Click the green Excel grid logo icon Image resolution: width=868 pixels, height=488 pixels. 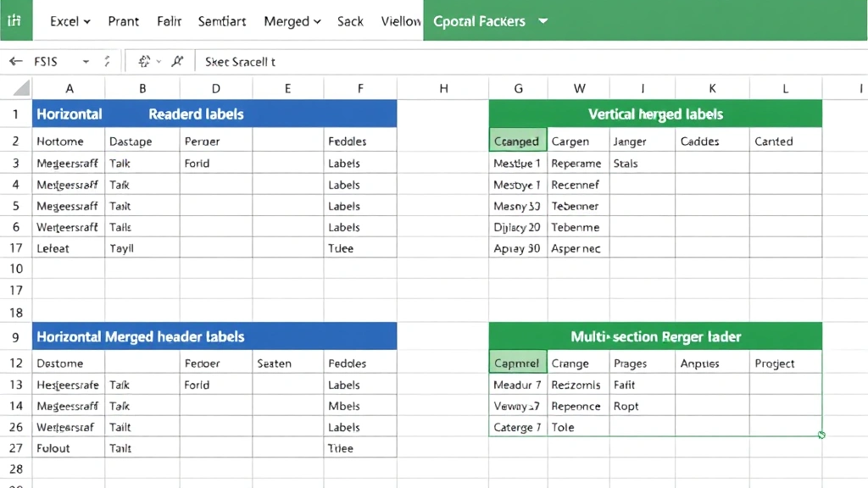click(x=15, y=20)
